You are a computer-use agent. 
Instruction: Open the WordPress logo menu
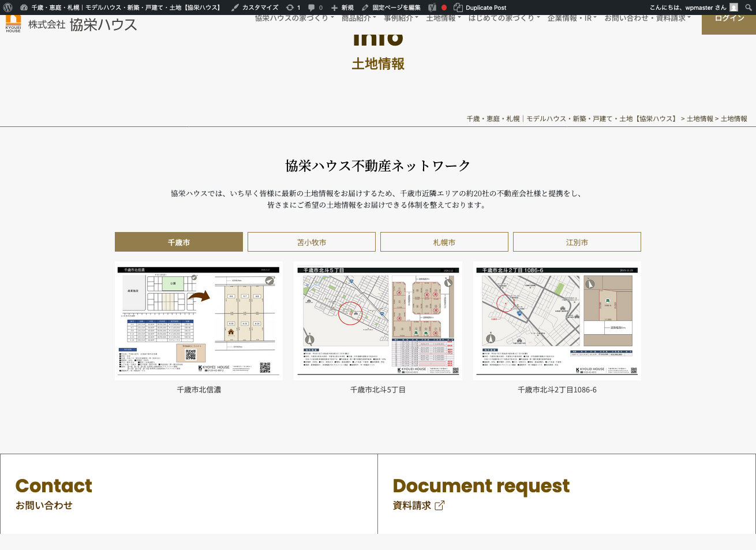(8, 8)
